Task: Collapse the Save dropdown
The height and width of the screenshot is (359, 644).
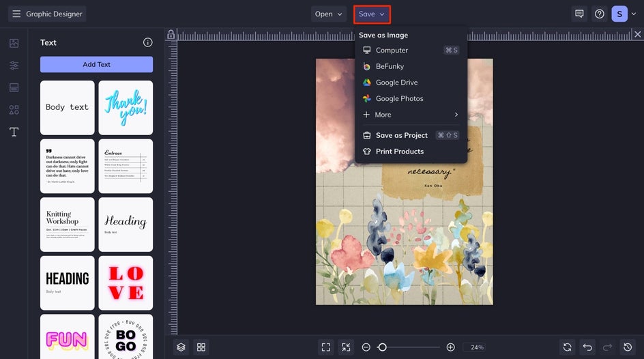Action: tap(372, 14)
